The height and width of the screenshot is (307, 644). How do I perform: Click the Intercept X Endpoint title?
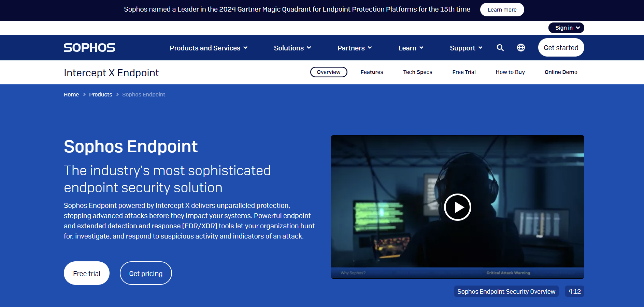click(111, 73)
